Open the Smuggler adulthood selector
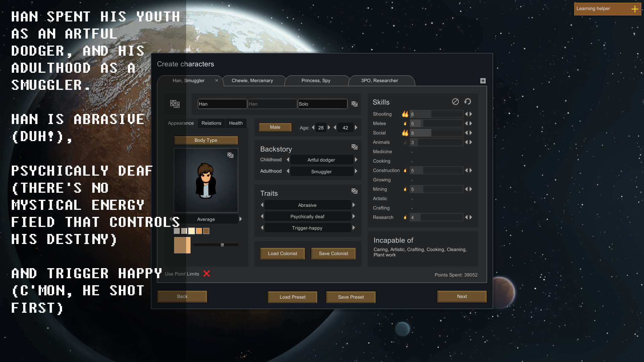 [321, 172]
